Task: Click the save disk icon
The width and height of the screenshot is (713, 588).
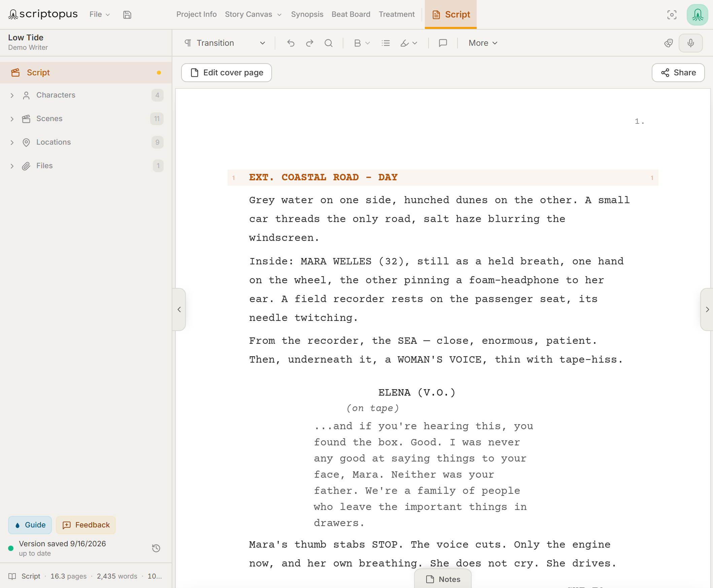Action: tap(127, 14)
